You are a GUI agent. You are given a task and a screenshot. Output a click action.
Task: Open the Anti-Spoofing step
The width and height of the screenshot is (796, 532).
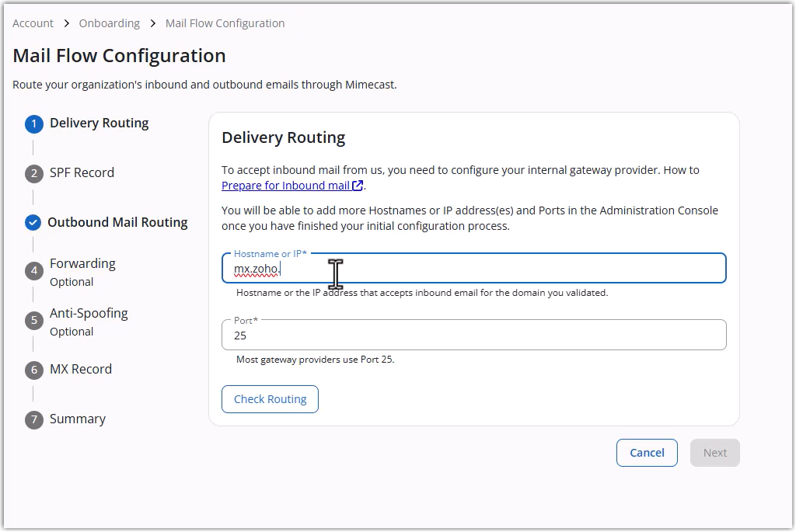tap(88, 313)
